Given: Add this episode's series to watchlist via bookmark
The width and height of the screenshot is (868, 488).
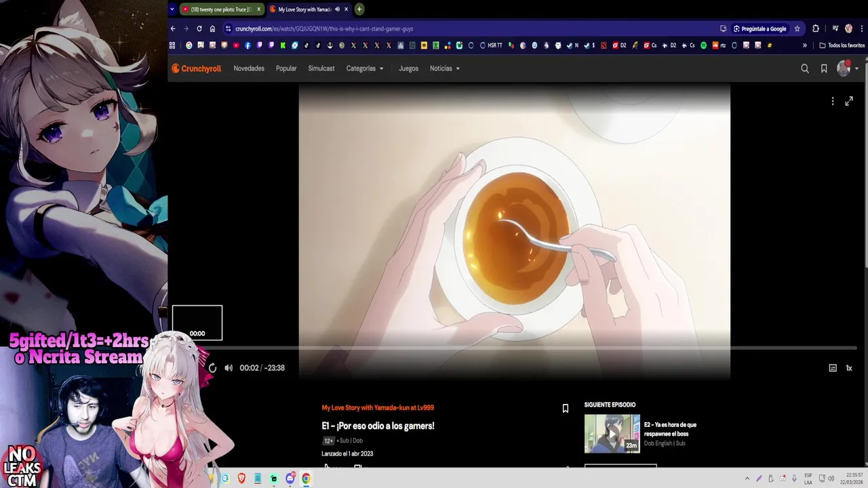Looking at the screenshot, I should 566,408.
